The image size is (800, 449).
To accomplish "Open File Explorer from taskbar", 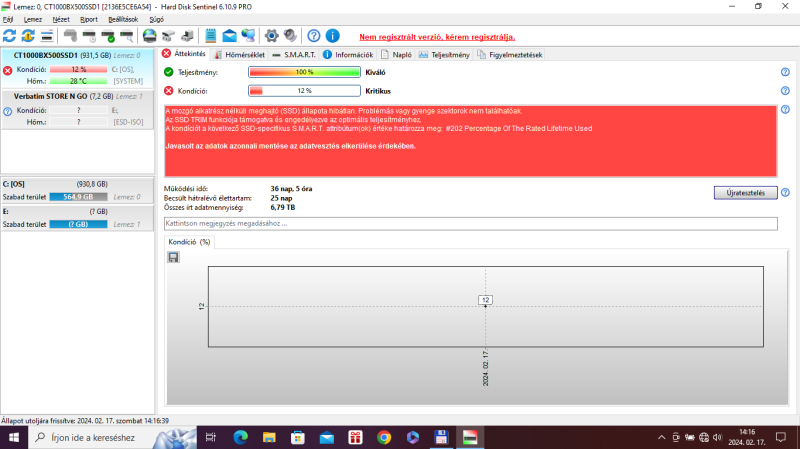I will tap(269, 437).
